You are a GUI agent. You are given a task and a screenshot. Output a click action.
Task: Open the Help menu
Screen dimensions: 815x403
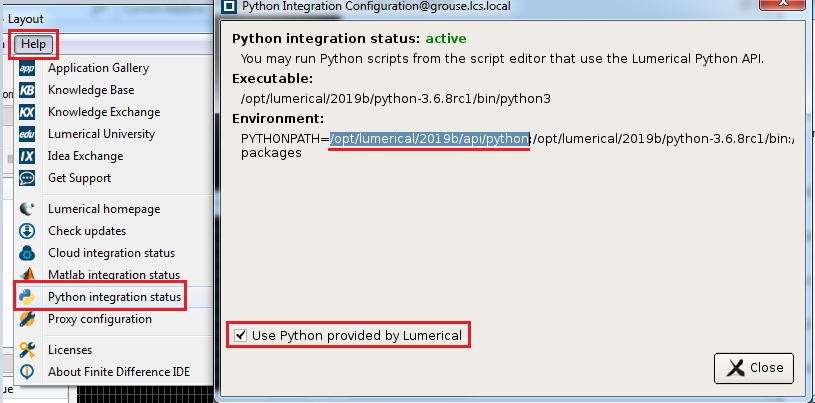click(33, 44)
